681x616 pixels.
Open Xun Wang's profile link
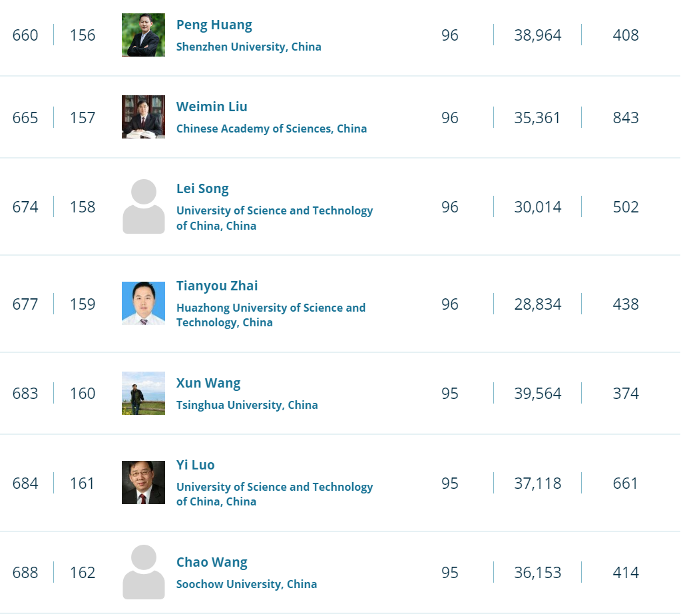pyautogui.click(x=208, y=383)
